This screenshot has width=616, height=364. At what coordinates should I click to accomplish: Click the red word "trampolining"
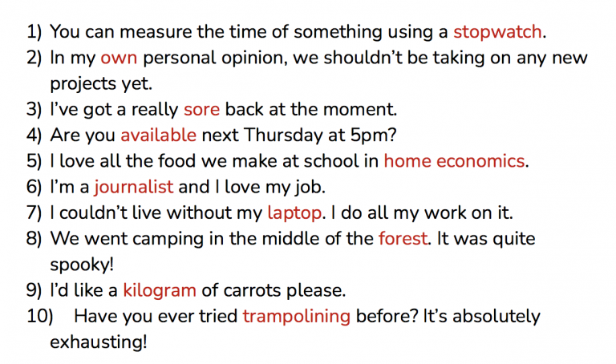coord(296,317)
